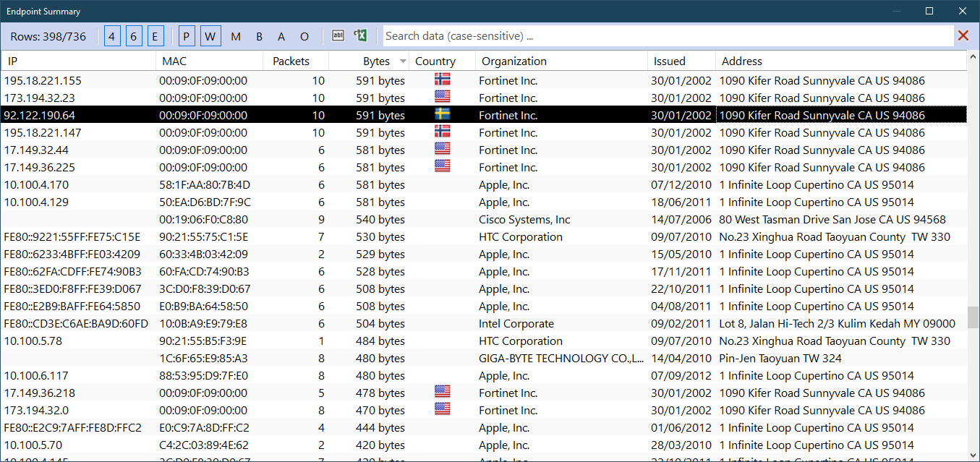Toggle the IPv6 filter button labeled 6
The height and width of the screenshot is (462, 980).
pos(135,36)
